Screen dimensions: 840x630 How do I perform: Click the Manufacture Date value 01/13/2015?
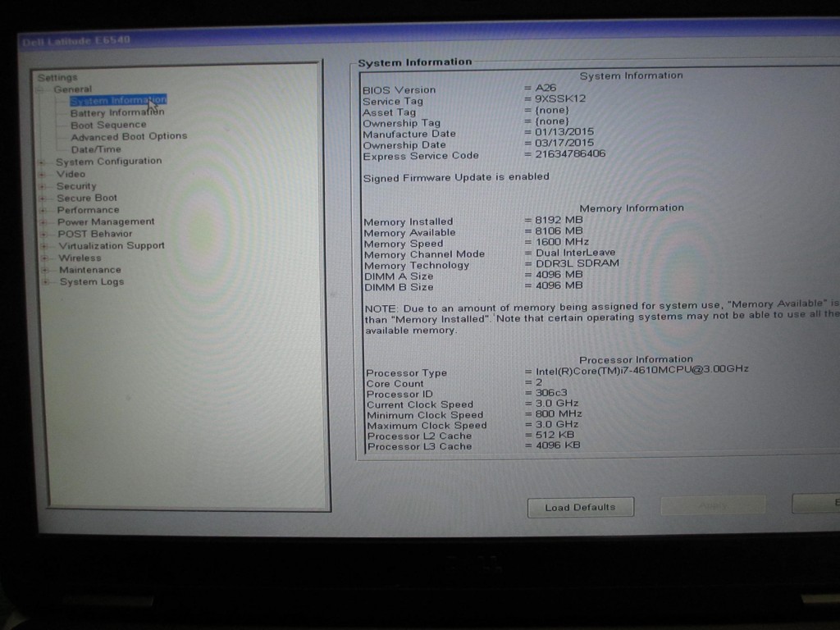pyautogui.click(x=564, y=132)
